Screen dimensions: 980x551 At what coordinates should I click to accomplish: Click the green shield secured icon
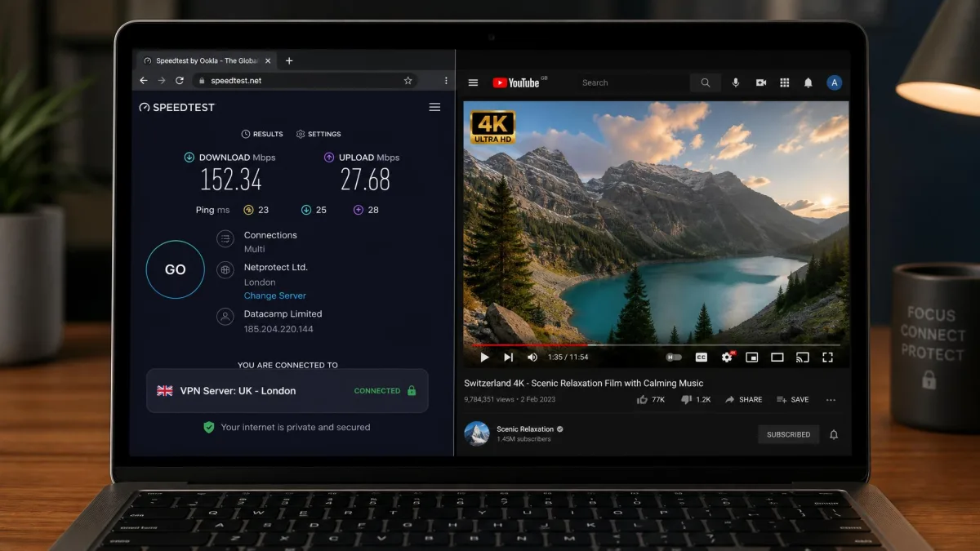pos(208,427)
